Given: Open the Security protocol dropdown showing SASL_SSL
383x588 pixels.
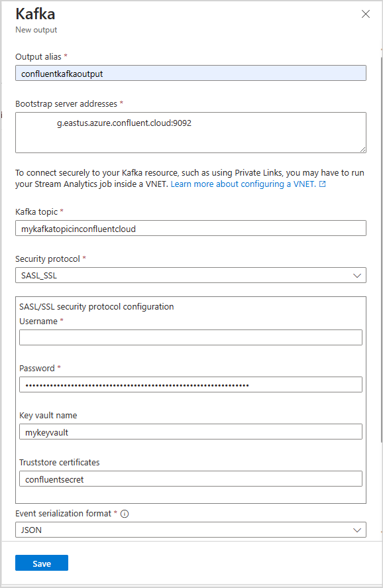Looking at the screenshot, I should [x=190, y=275].
